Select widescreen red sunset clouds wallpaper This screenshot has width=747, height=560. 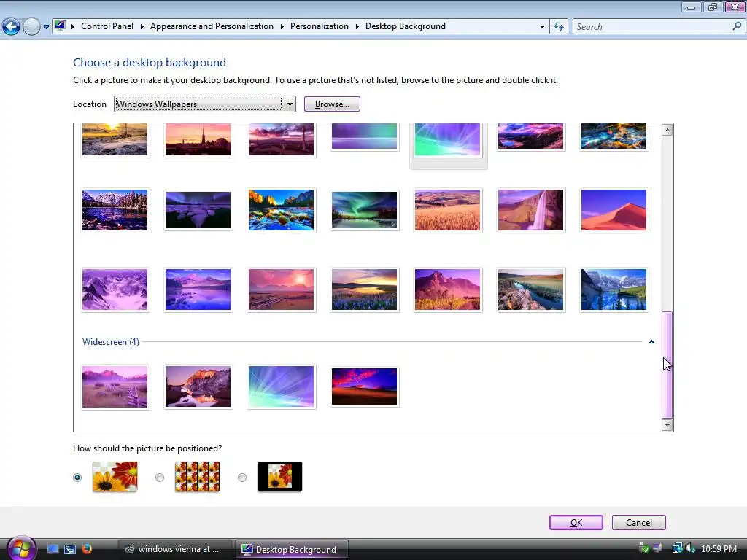coord(364,386)
